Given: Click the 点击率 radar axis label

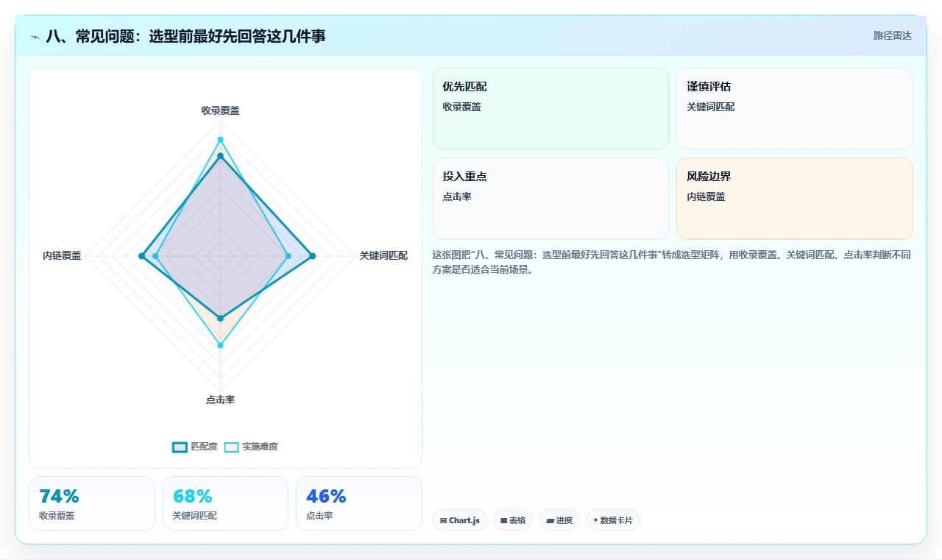Looking at the screenshot, I should point(220,400).
